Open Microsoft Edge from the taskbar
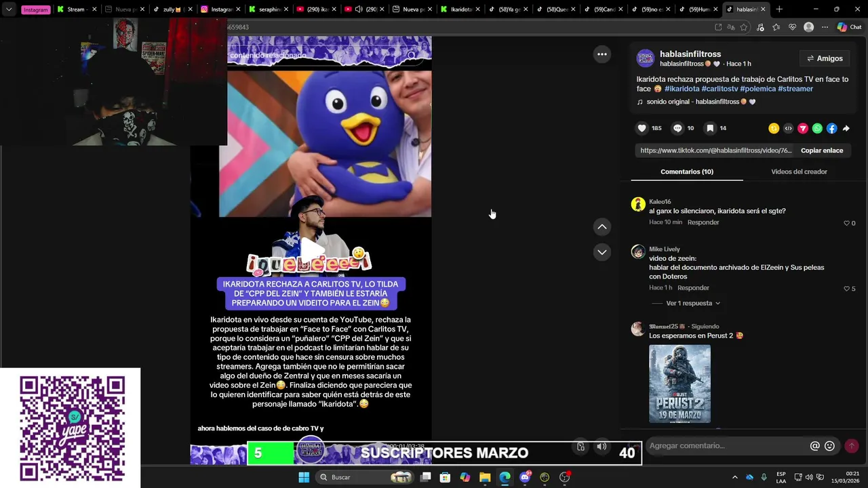The image size is (868, 488). (505, 477)
